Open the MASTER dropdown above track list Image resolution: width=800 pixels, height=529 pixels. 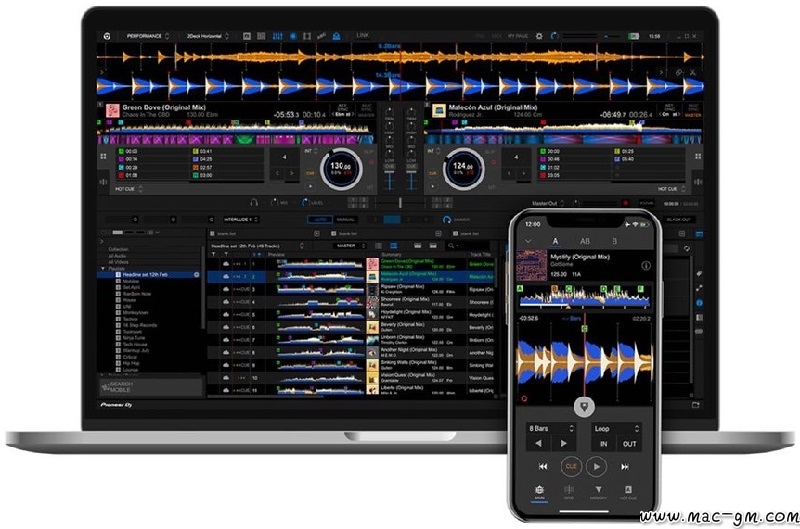pos(349,246)
